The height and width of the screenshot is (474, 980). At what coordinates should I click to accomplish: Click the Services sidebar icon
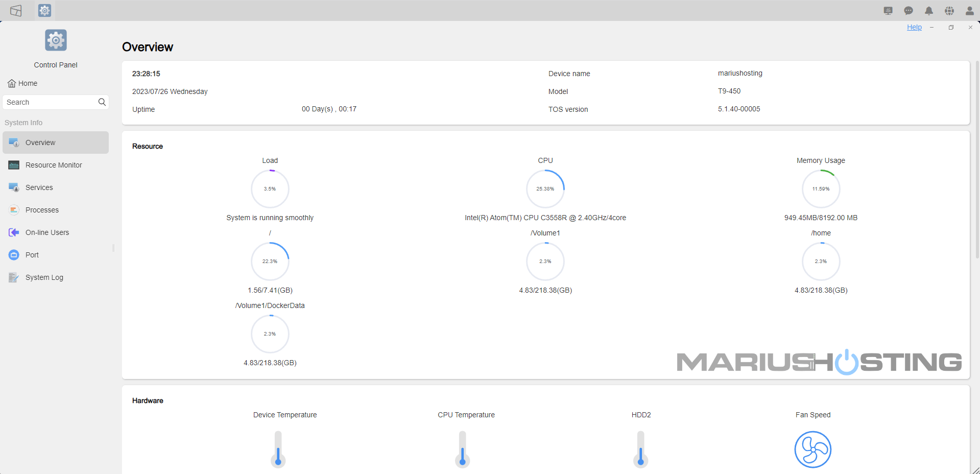click(x=14, y=187)
